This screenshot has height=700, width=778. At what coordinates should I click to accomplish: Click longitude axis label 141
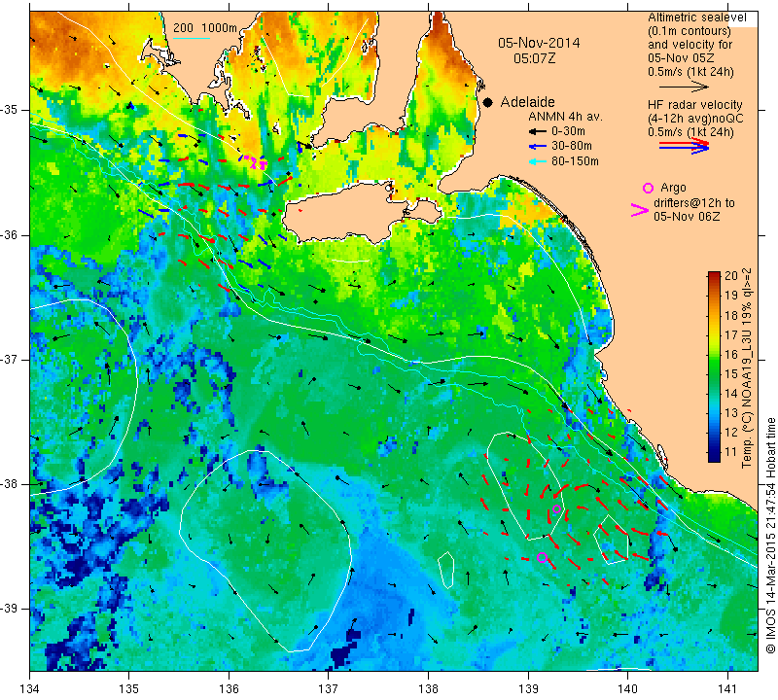point(727,688)
